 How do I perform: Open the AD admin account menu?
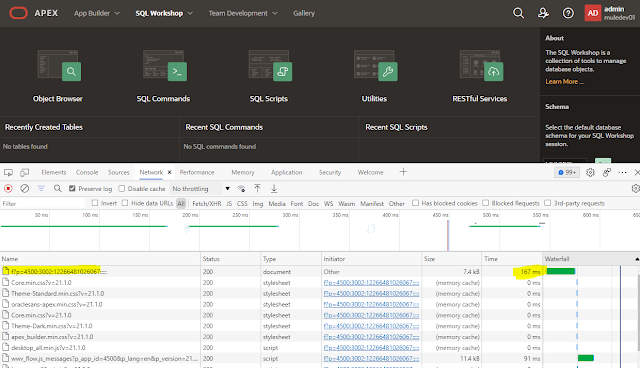pyautogui.click(x=610, y=13)
